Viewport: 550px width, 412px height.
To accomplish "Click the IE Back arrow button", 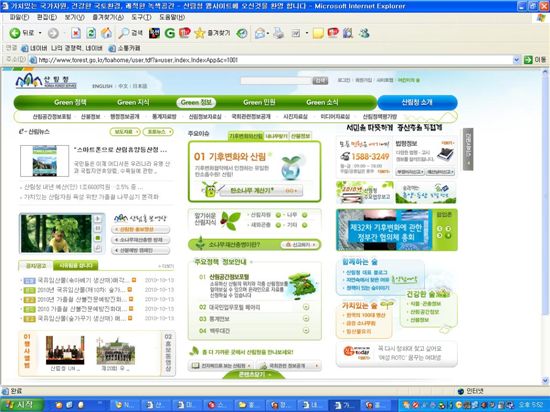I will click(x=15, y=33).
